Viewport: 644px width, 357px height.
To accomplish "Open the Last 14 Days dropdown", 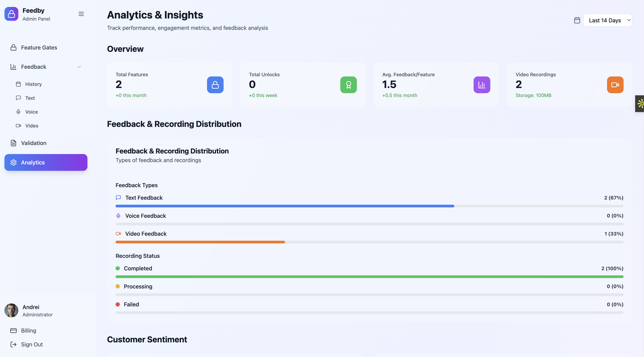I will coord(607,20).
